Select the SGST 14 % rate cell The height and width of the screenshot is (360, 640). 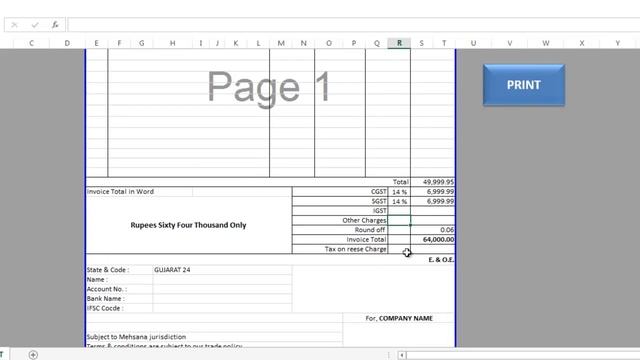tap(399, 201)
